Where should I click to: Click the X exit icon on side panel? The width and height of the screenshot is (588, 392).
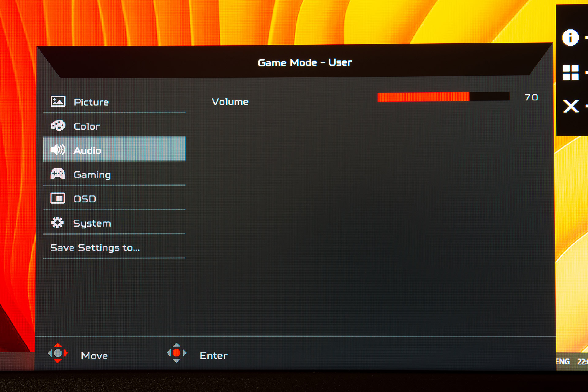point(571,106)
